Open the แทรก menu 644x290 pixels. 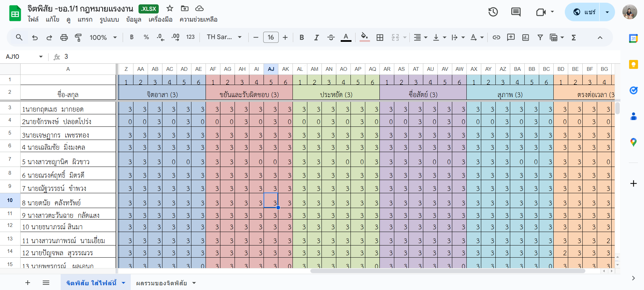click(85, 20)
